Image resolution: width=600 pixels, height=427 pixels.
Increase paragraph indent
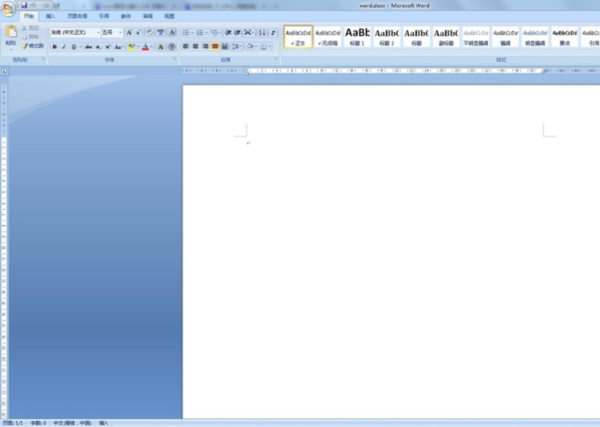237,33
